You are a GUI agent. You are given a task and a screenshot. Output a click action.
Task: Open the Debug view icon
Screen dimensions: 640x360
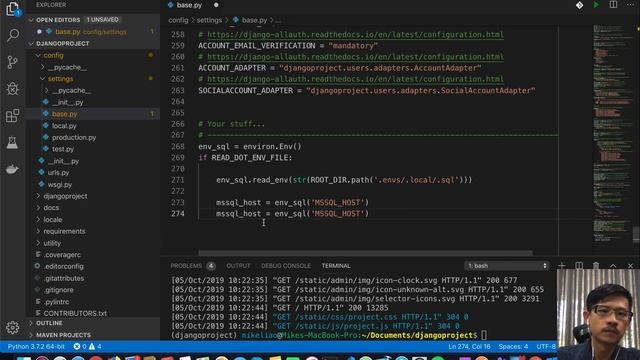[x=13, y=89]
